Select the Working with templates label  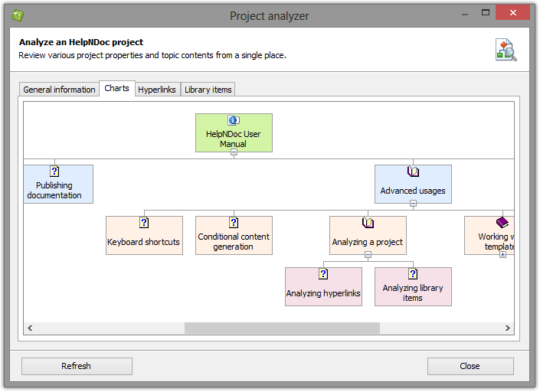pos(496,241)
